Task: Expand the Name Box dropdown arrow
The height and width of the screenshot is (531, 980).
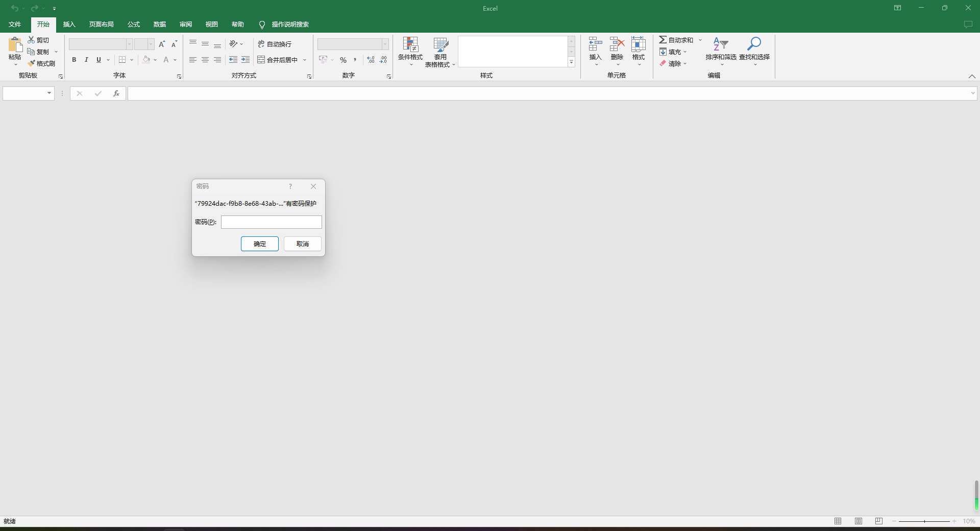Action: tap(49, 93)
